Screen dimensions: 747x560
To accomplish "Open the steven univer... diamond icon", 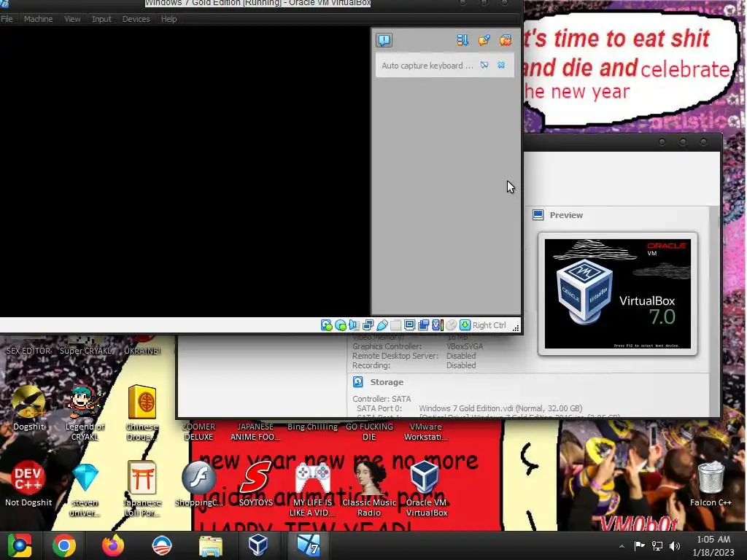I will coord(85,488).
